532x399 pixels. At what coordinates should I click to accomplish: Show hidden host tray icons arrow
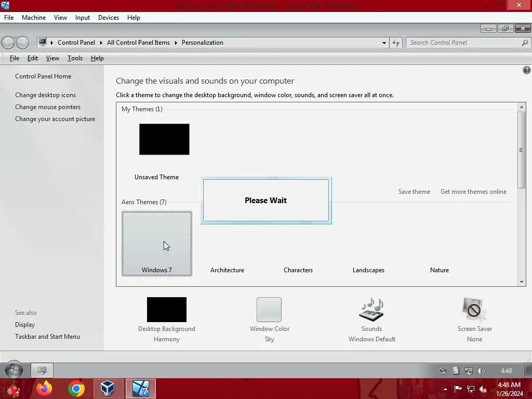pos(445,389)
